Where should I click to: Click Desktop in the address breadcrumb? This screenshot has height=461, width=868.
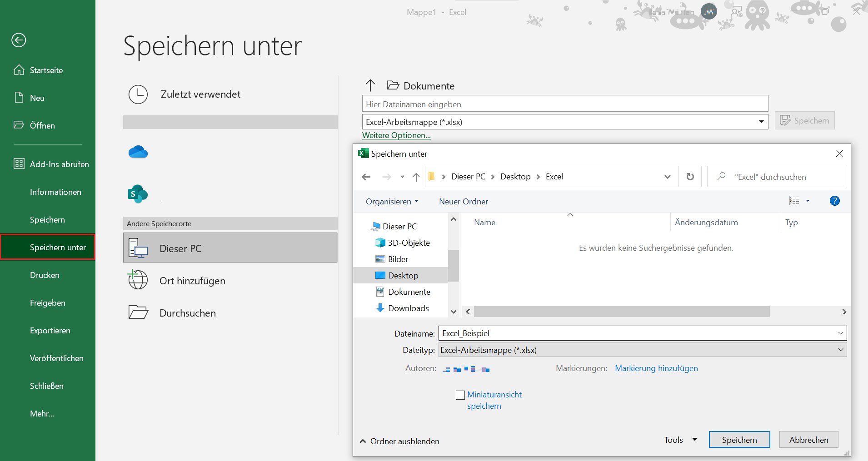[515, 177]
